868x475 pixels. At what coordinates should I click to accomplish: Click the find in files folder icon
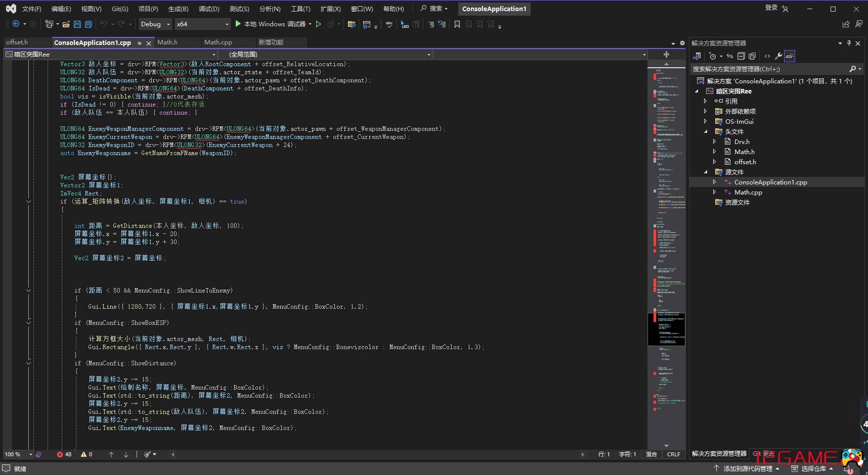pyautogui.click(x=352, y=24)
